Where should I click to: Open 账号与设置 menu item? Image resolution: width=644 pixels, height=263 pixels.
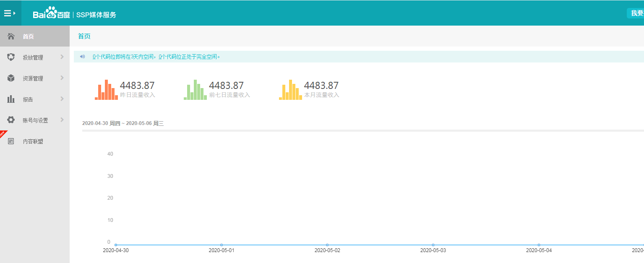click(35, 120)
